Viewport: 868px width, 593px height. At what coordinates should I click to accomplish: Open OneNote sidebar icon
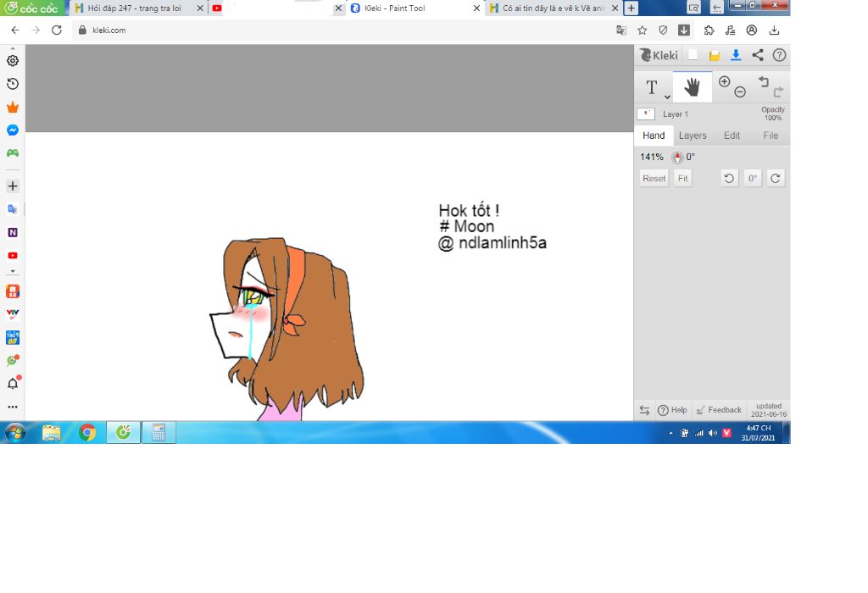pos(13,232)
